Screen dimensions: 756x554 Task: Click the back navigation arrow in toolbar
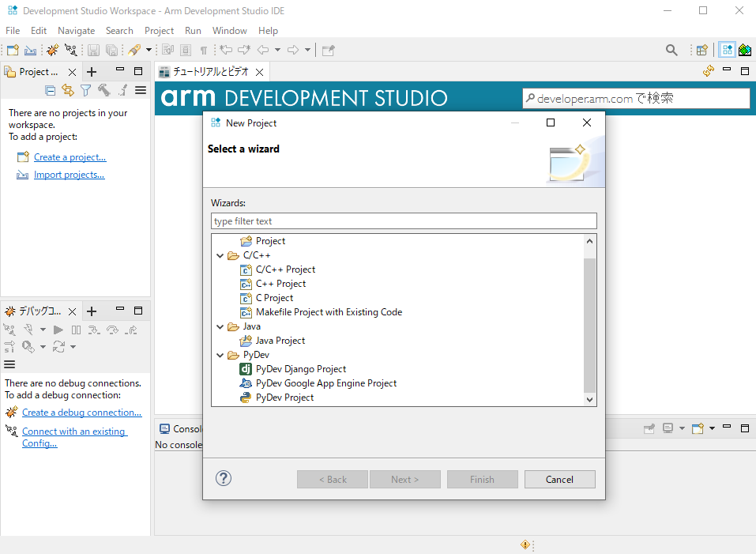click(263, 50)
